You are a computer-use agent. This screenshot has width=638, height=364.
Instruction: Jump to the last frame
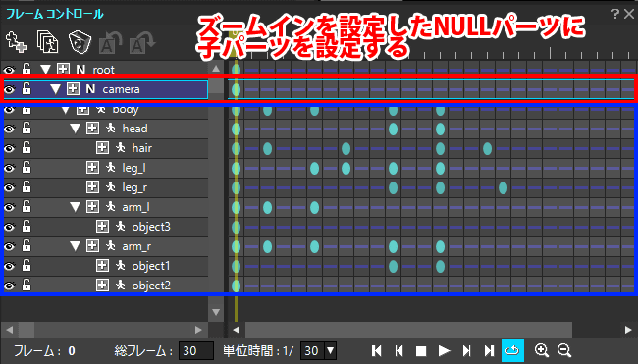click(x=489, y=350)
